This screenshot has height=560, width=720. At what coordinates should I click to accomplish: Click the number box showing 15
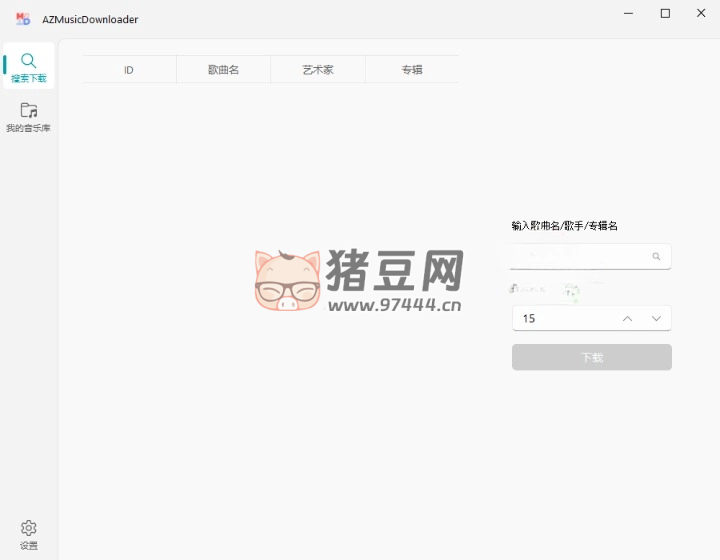pyautogui.click(x=560, y=318)
